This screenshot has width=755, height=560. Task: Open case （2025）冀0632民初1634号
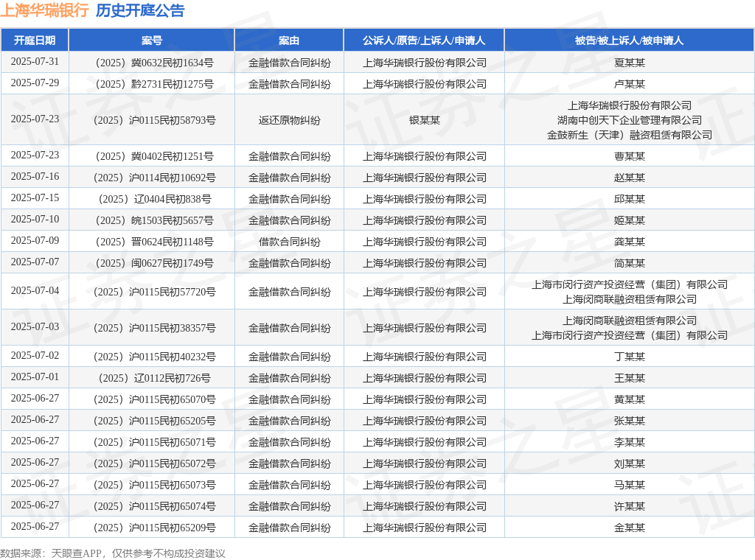point(152,63)
